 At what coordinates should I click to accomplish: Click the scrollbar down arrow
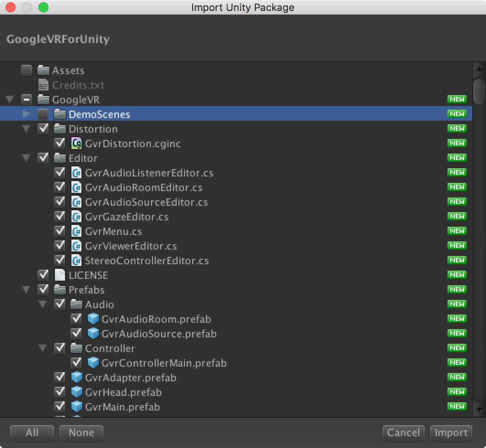(479, 410)
